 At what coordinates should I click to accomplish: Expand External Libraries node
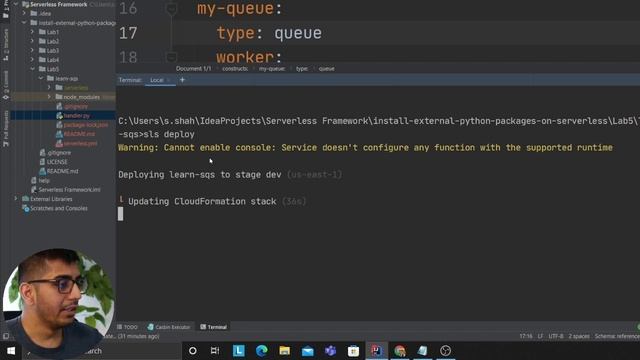pyautogui.click(x=16, y=199)
